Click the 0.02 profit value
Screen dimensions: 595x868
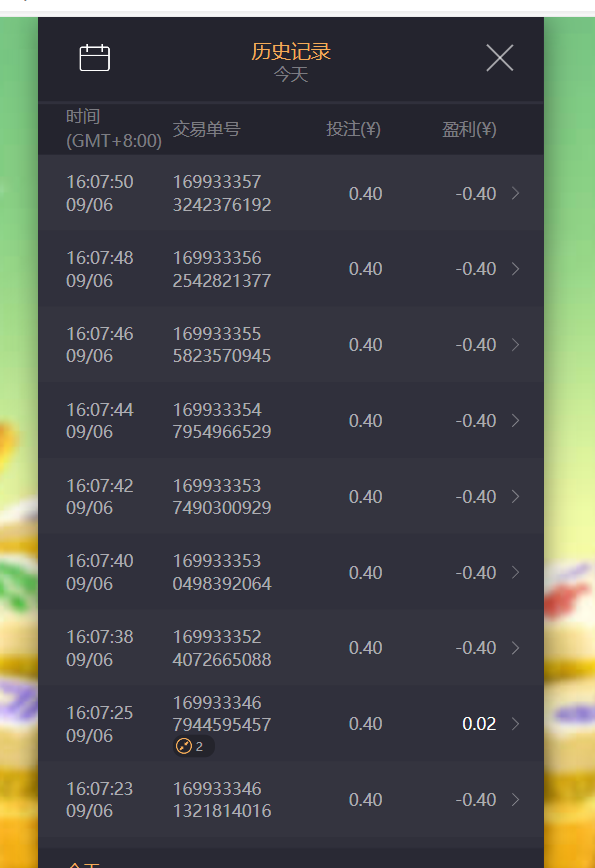coord(479,724)
